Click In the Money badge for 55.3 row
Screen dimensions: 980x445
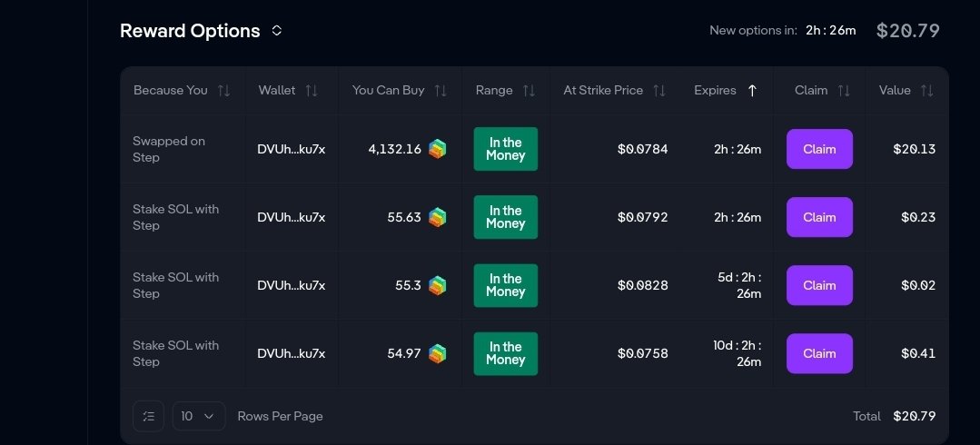tap(506, 285)
